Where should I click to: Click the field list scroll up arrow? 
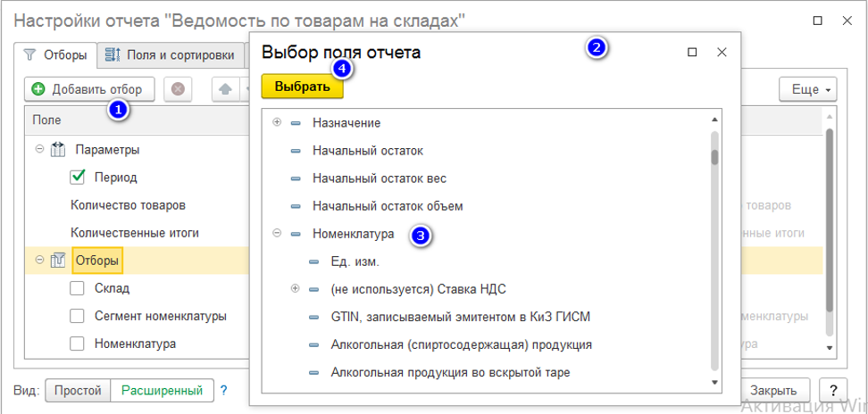pos(714,120)
